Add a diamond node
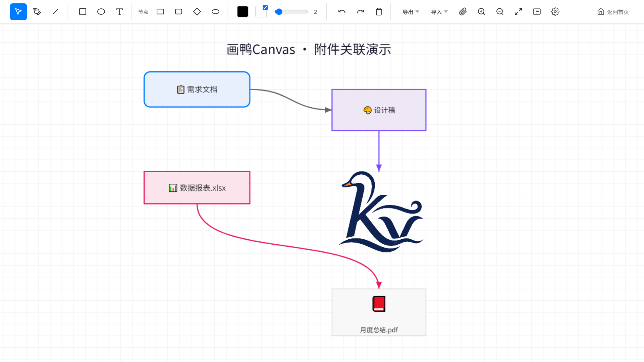 click(x=197, y=12)
